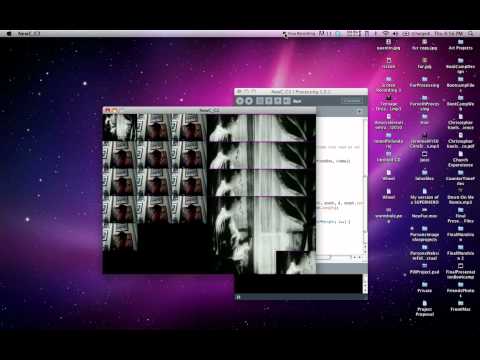Click the New sketch toolbar icon
Screen dimensions: 480x360
(x=260, y=101)
